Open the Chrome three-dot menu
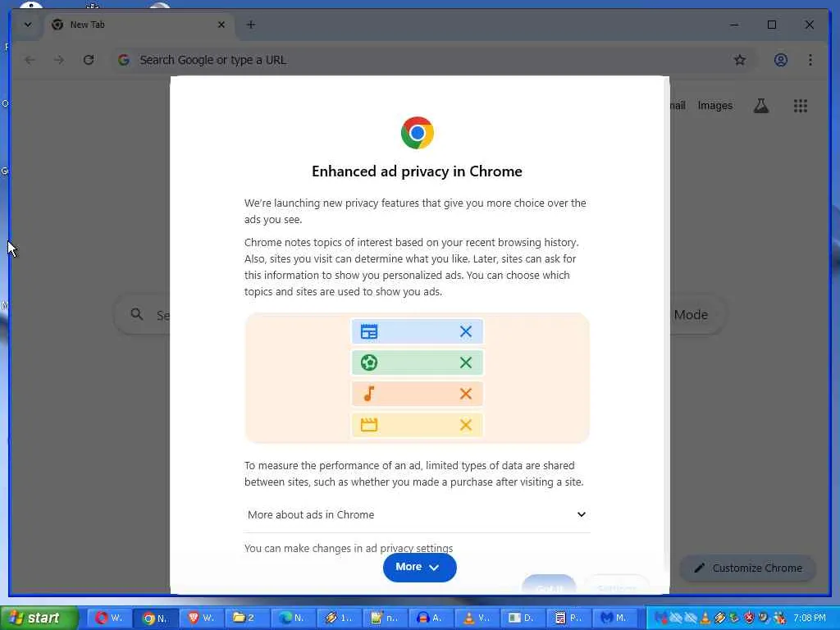The width and height of the screenshot is (840, 630). pyautogui.click(x=810, y=60)
